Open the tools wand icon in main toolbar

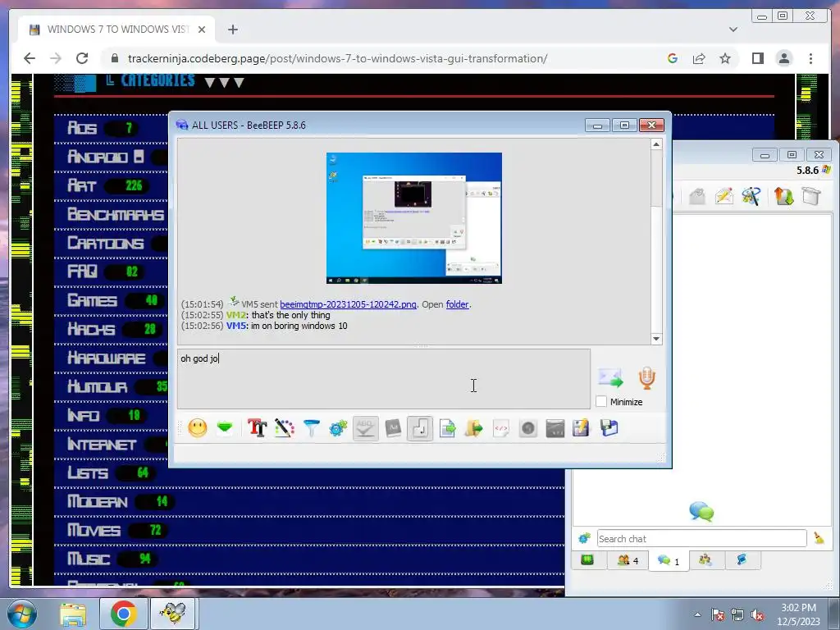click(751, 196)
